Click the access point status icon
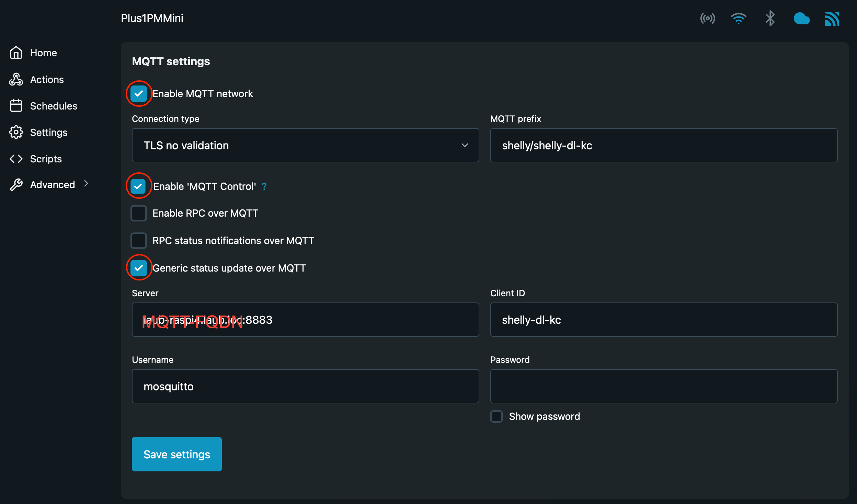This screenshot has height=504, width=857. [708, 18]
